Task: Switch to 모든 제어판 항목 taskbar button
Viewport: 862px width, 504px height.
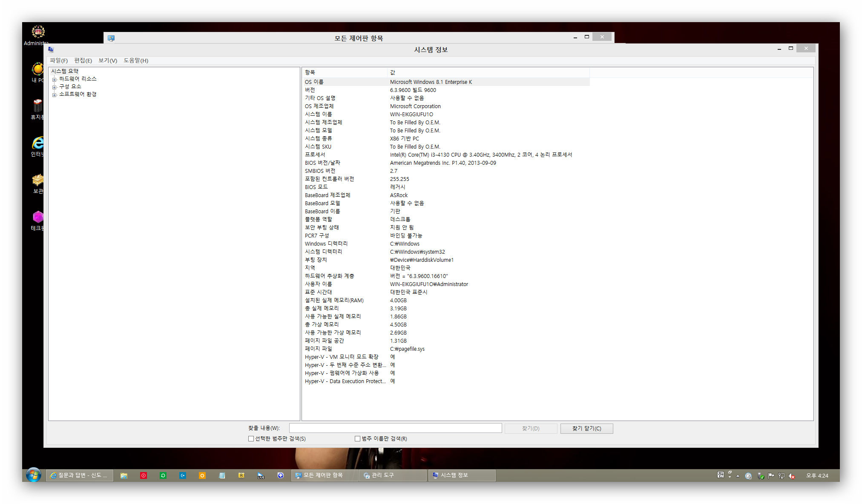Action: tap(325, 475)
